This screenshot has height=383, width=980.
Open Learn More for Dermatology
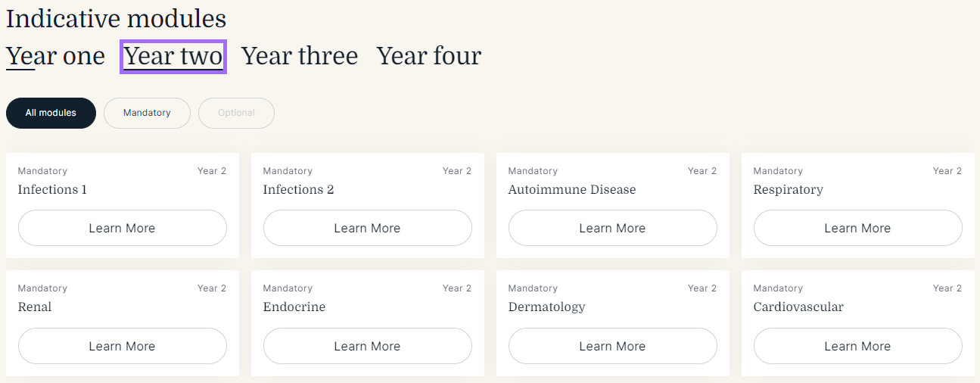pos(613,346)
